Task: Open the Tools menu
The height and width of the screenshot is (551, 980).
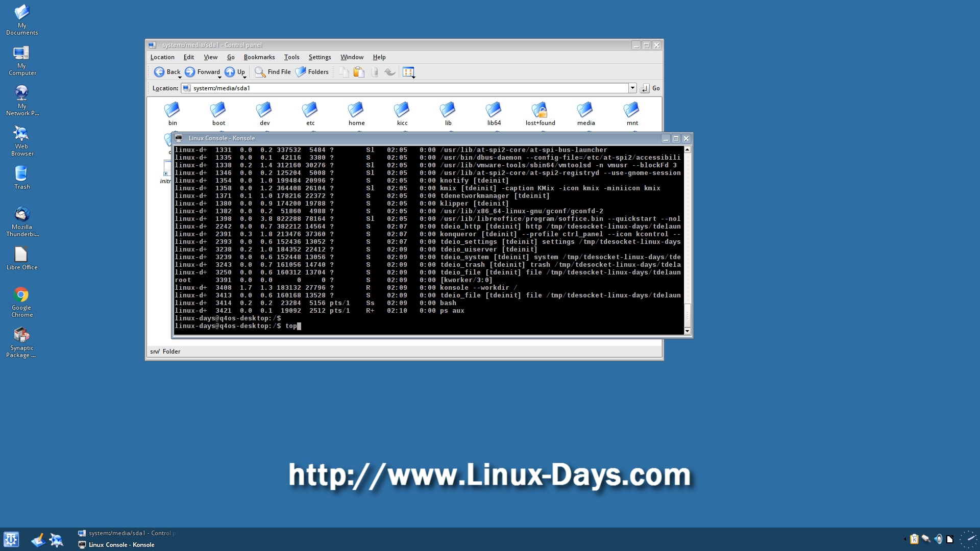Action: click(291, 57)
